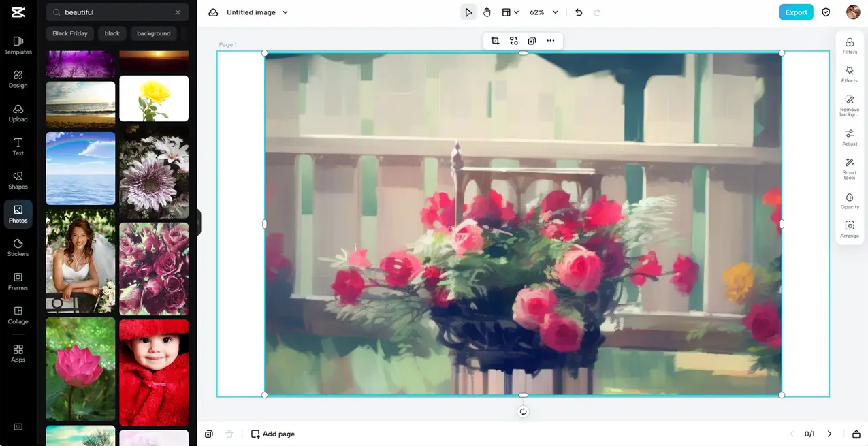868x446 pixels.
Task: Select the 'Black Friday' search tag
Action: (70, 33)
